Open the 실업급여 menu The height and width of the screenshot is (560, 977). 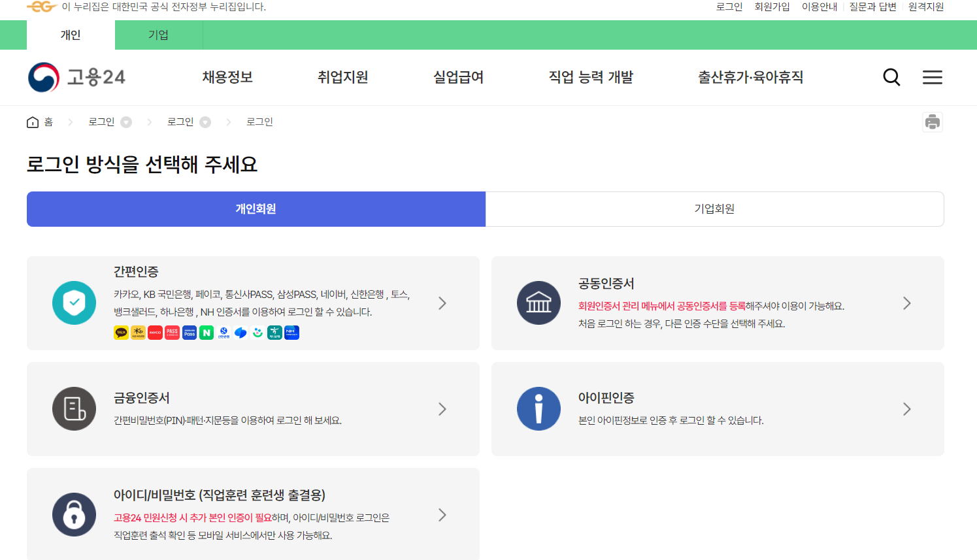tap(457, 76)
